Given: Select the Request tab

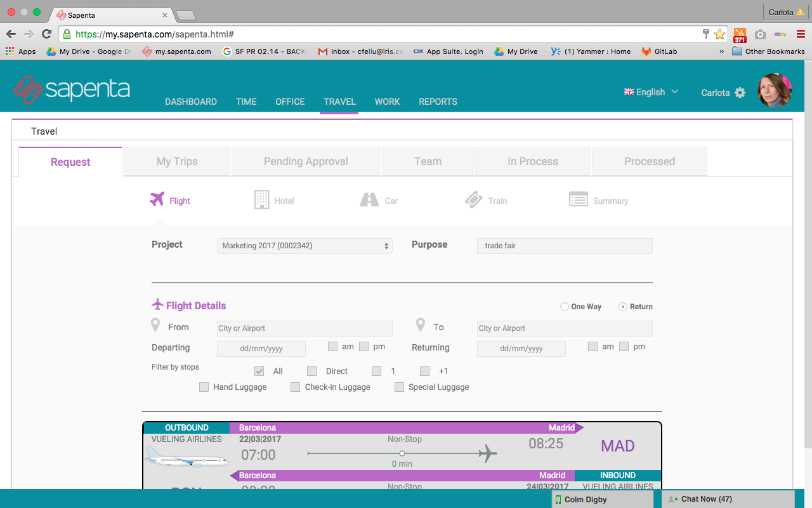Looking at the screenshot, I should point(70,162).
